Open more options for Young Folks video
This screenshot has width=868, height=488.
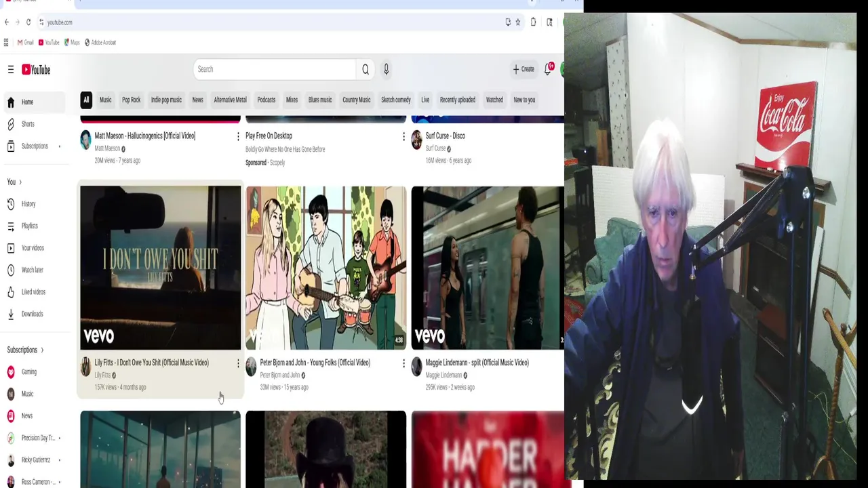(x=403, y=364)
